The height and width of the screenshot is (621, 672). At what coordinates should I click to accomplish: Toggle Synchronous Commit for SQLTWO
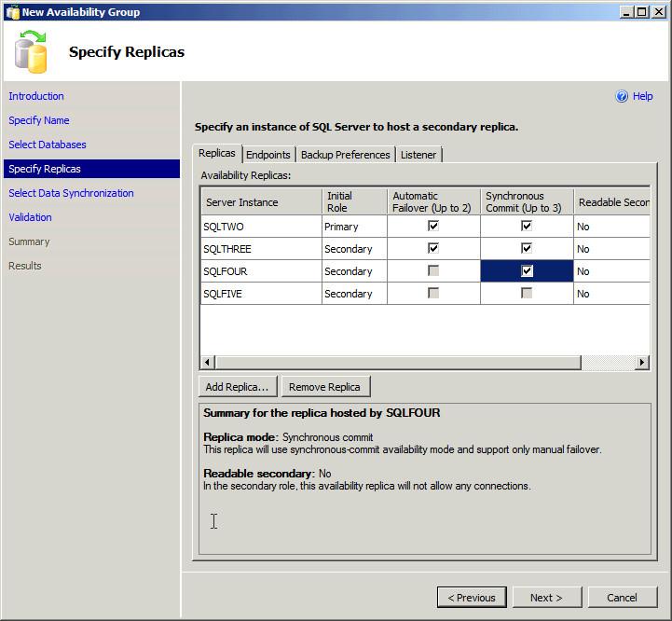tap(527, 226)
